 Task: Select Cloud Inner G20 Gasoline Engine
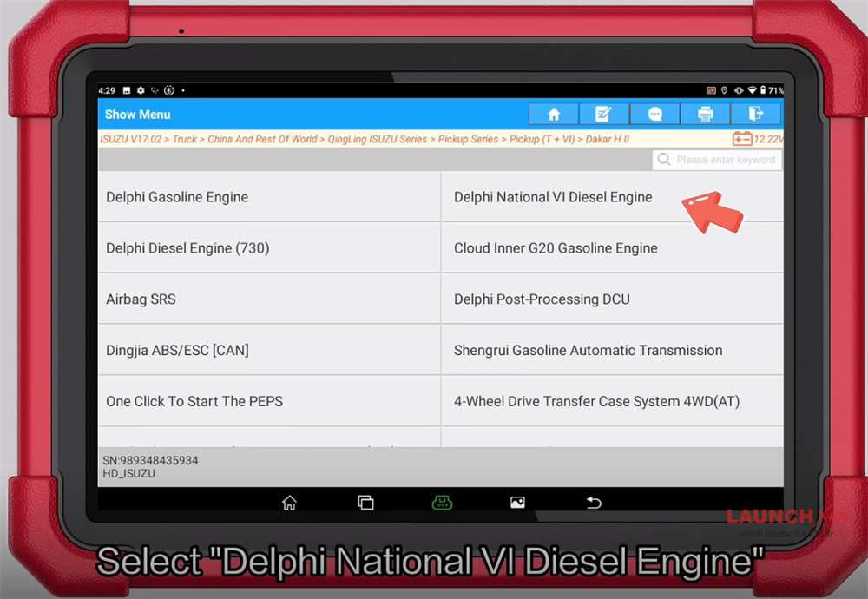pos(612,248)
